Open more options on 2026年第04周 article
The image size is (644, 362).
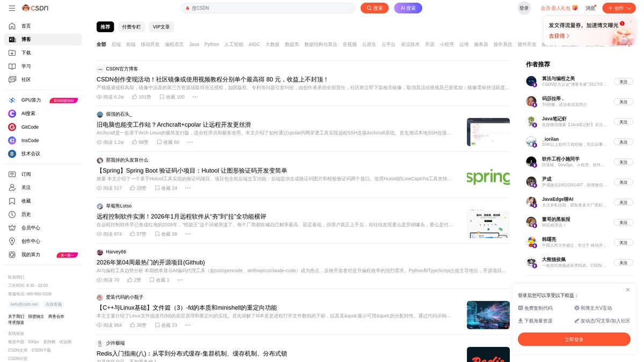coord(180,280)
